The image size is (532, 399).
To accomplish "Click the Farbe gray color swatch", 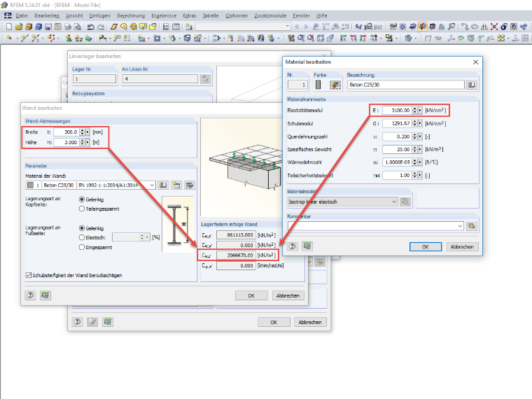I will pos(318,85).
